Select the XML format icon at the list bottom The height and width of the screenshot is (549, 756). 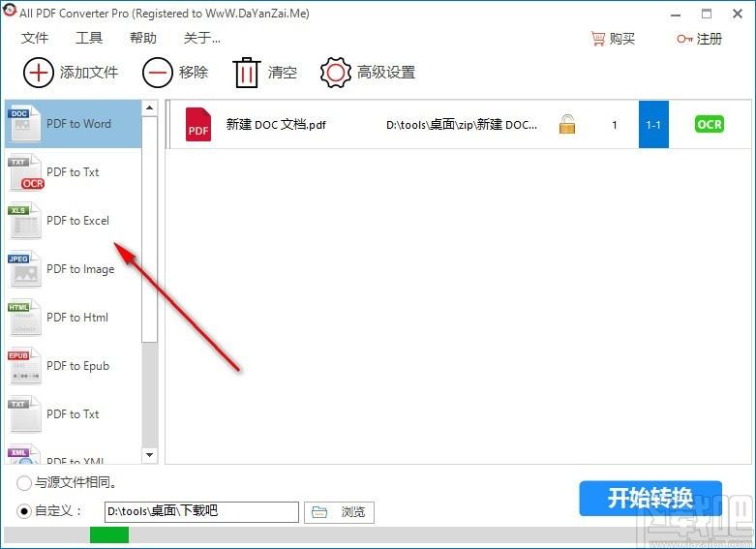tap(23, 455)
